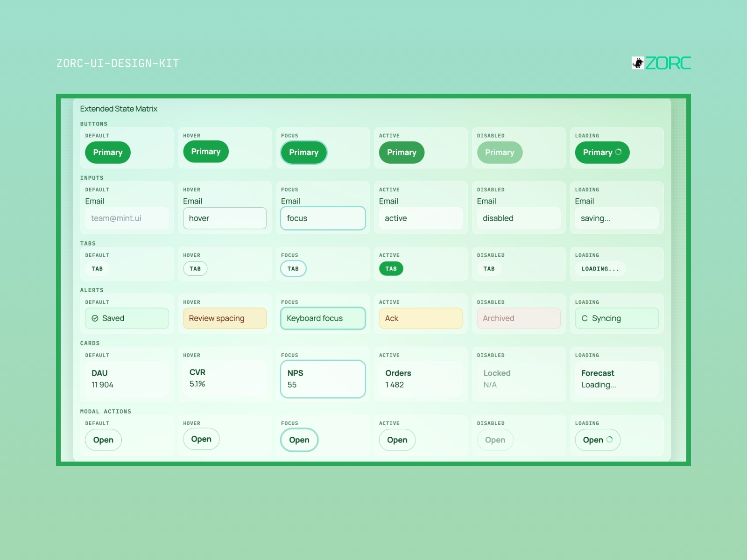Viewport: 747px width, 560px height.
Task: Click the Syncing alert banner
Action: [617, 318]
